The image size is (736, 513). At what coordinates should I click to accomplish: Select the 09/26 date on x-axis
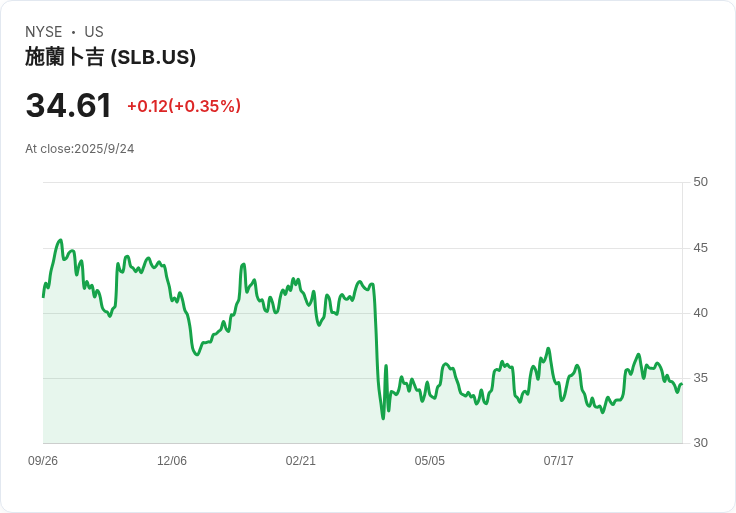pyautogui.click(x=43, y=461)
